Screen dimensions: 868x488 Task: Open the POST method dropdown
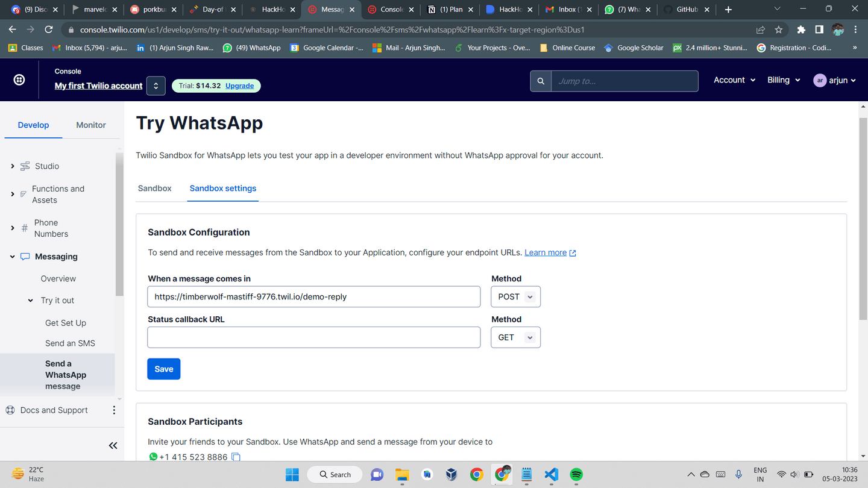516,297
